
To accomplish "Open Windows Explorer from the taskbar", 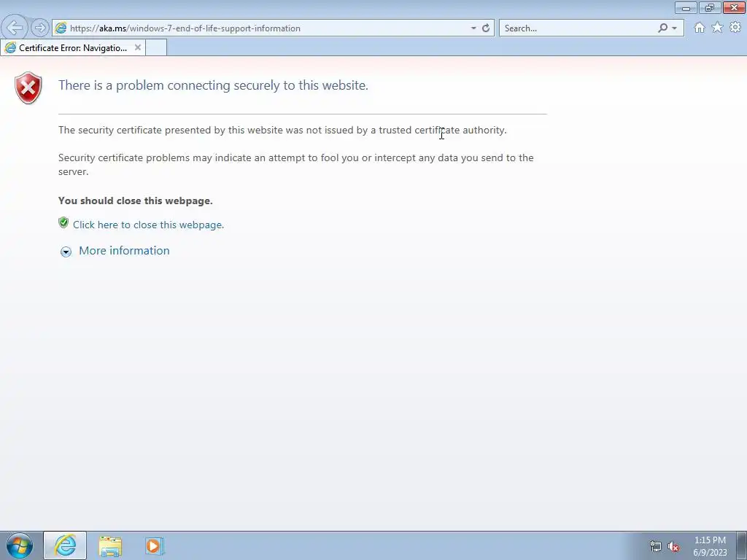I will pos(110,546).
